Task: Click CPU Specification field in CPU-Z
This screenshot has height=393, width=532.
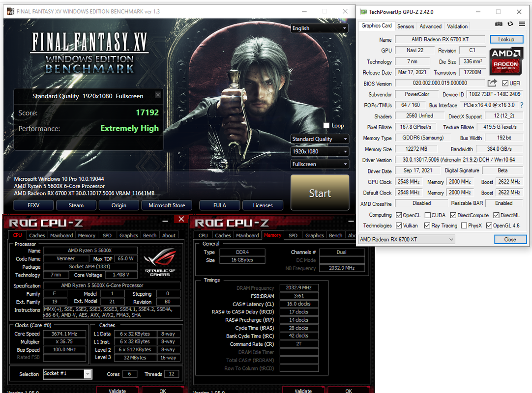Action: click(x=112, y=285)
